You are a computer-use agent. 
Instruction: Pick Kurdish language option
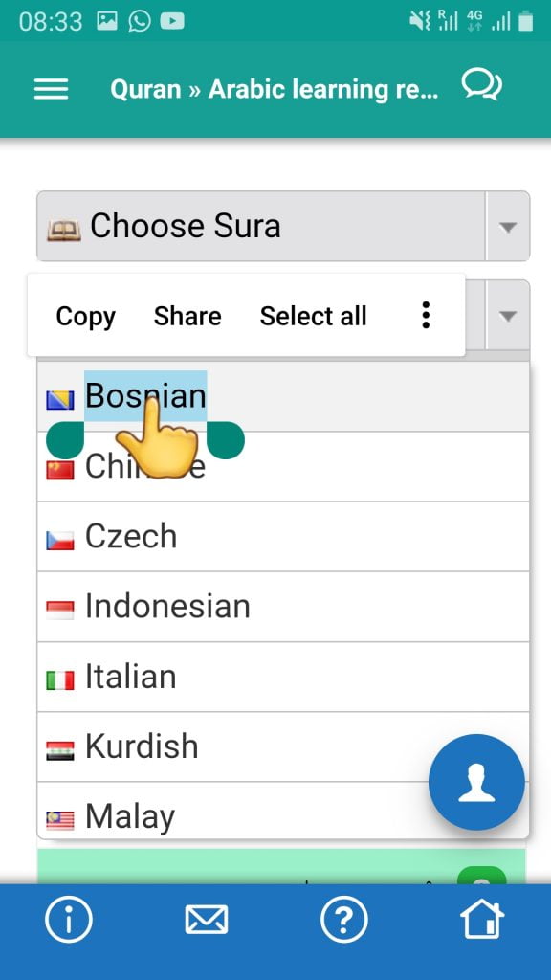[283, 746]
